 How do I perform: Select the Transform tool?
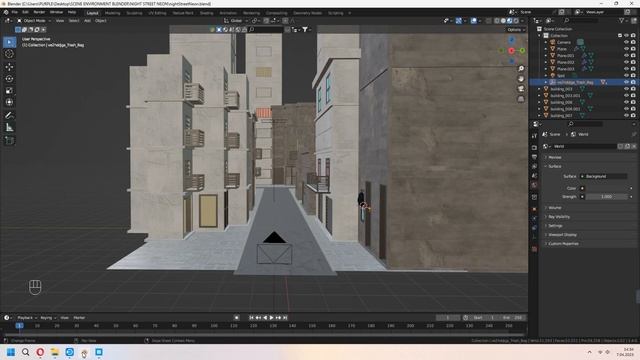(9, 102)
